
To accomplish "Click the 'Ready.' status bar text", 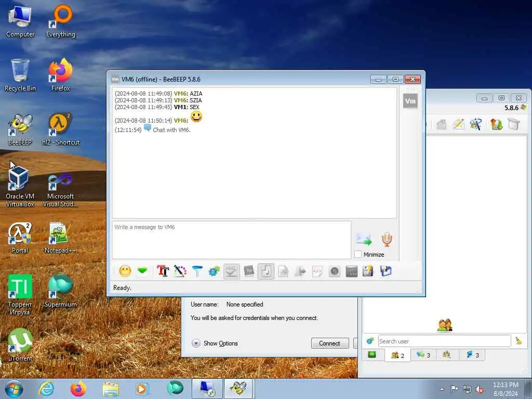I will coord(122,288).
